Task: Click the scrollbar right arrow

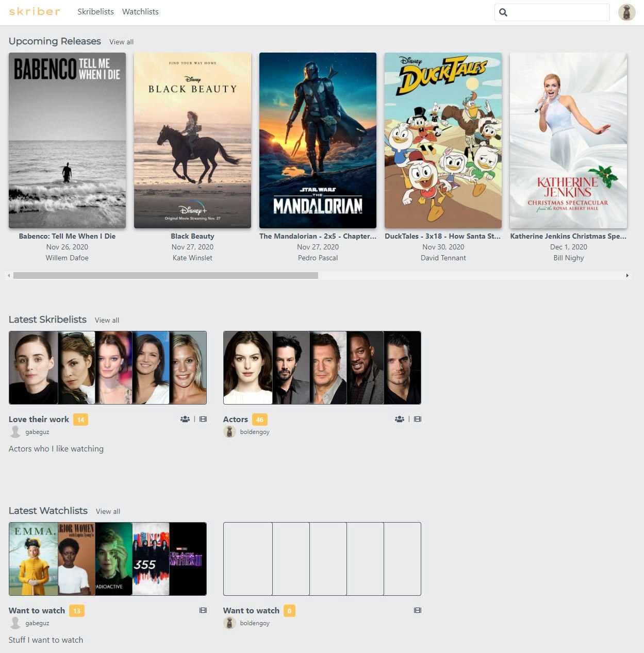Action: click(x=627, y=276)
